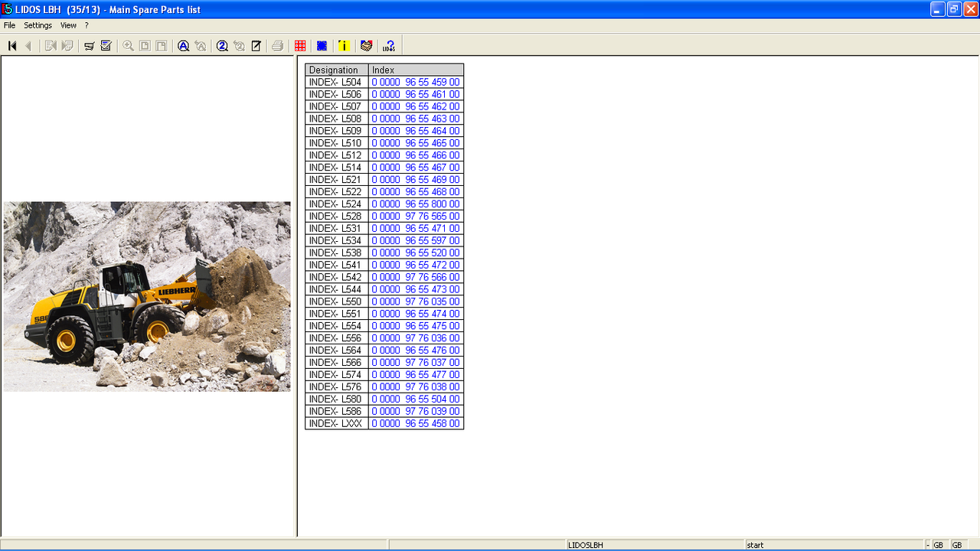Open index link for INDEX- L556
The image size is (980, 551).
(x=416, y=338)
